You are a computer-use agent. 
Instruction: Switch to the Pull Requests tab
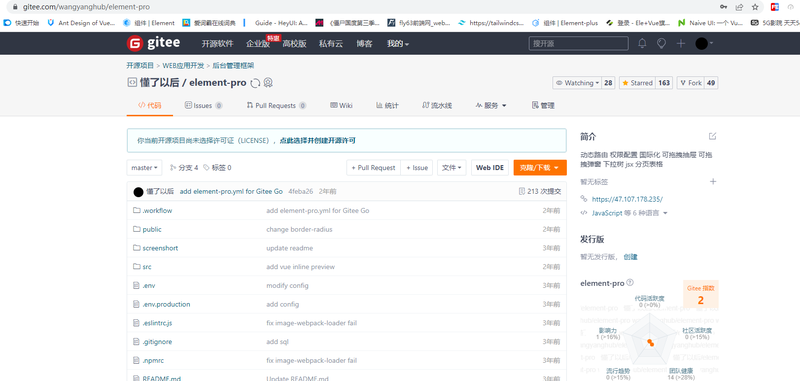tap(276, 106)
